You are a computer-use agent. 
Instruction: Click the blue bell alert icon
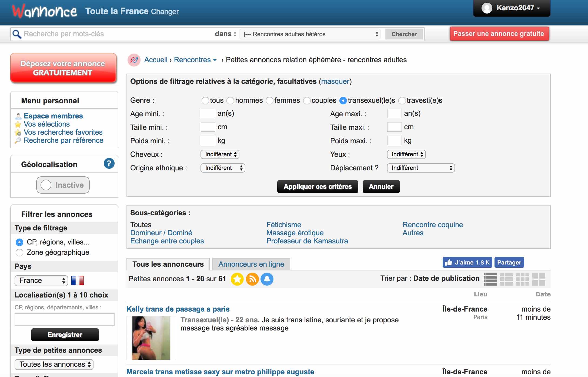267,279
